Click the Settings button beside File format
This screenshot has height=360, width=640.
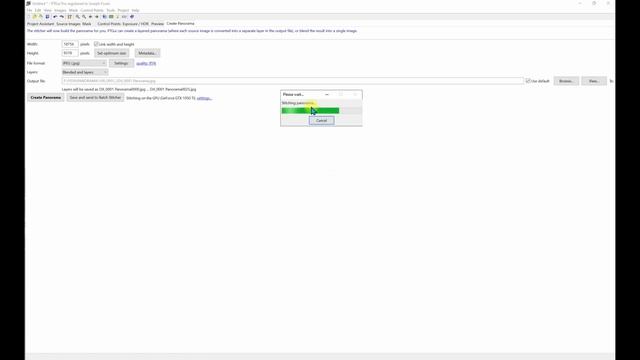[x=121, y=63]
